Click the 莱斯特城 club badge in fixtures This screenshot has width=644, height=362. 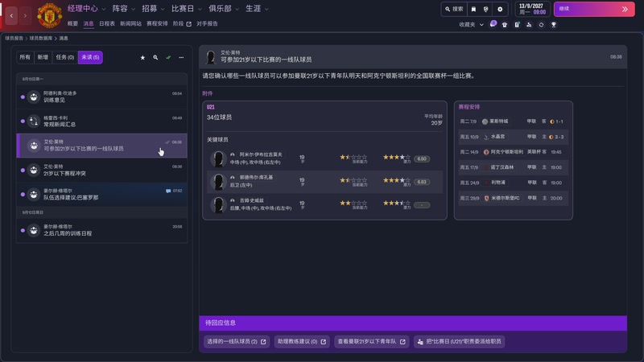click(x=485, y=121)
